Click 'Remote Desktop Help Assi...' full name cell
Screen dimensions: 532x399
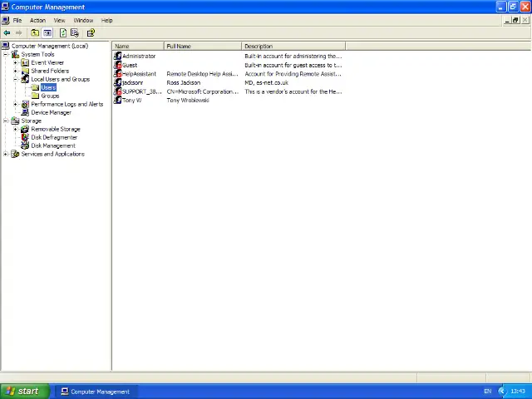click(203, 74)
